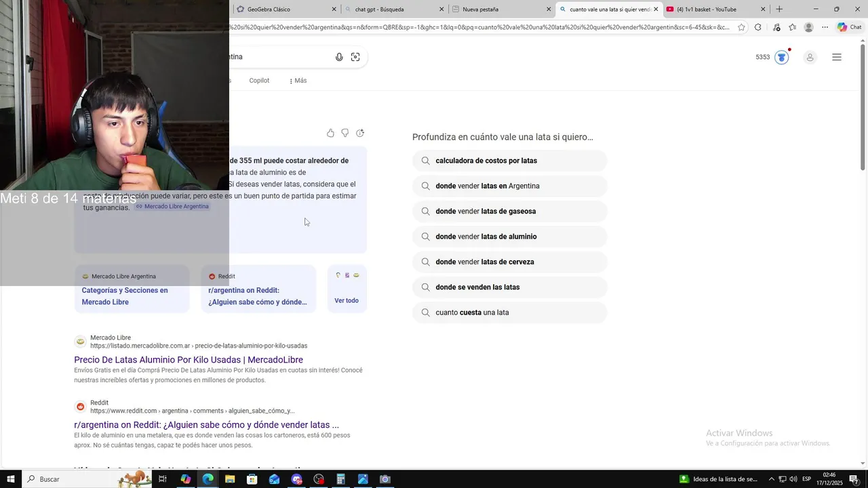
Task: Give a thumbs down to the answer
Action: 345,133
